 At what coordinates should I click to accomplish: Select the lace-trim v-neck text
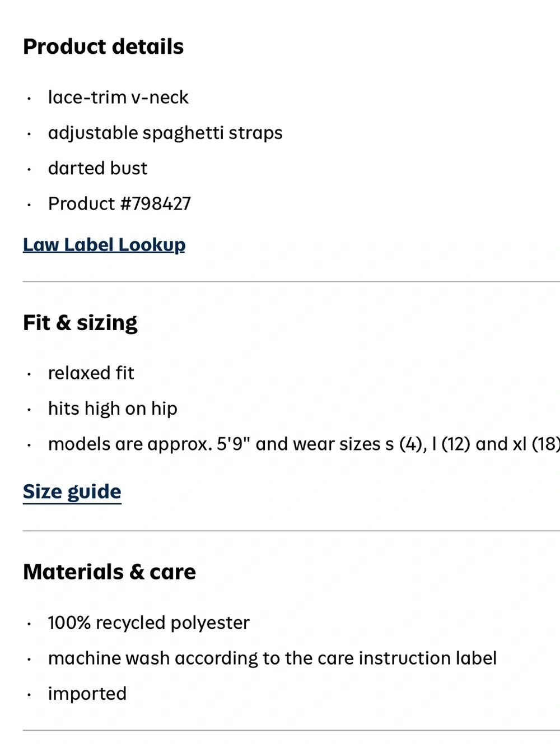[118, 98]
